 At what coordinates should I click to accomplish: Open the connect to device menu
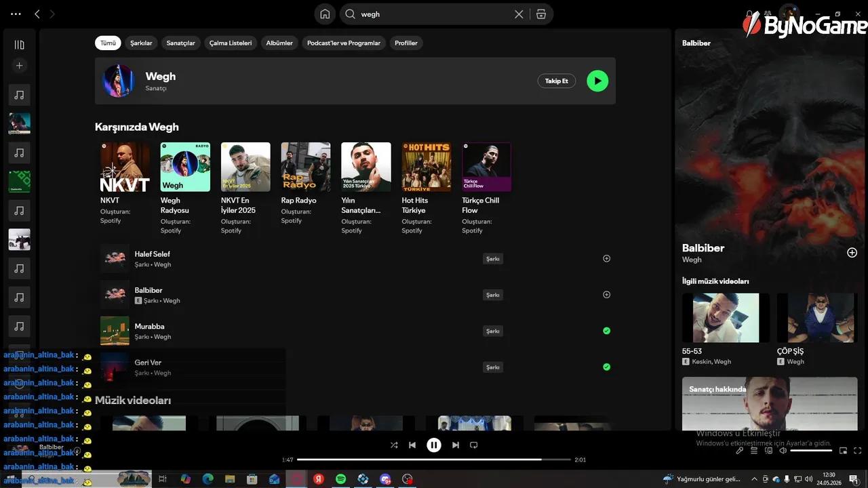click(769, 450)
